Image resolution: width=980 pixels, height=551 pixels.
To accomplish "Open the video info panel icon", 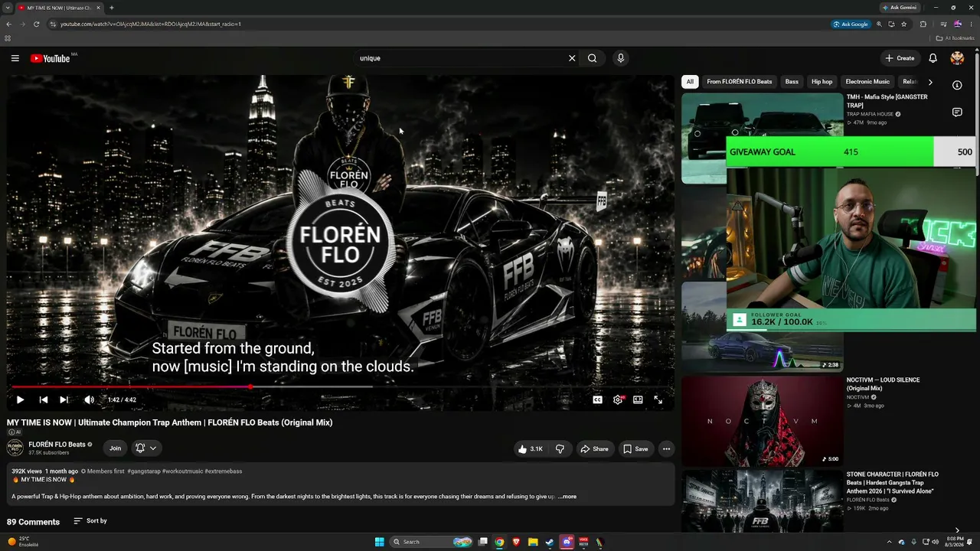I will [x=957, y=85].
